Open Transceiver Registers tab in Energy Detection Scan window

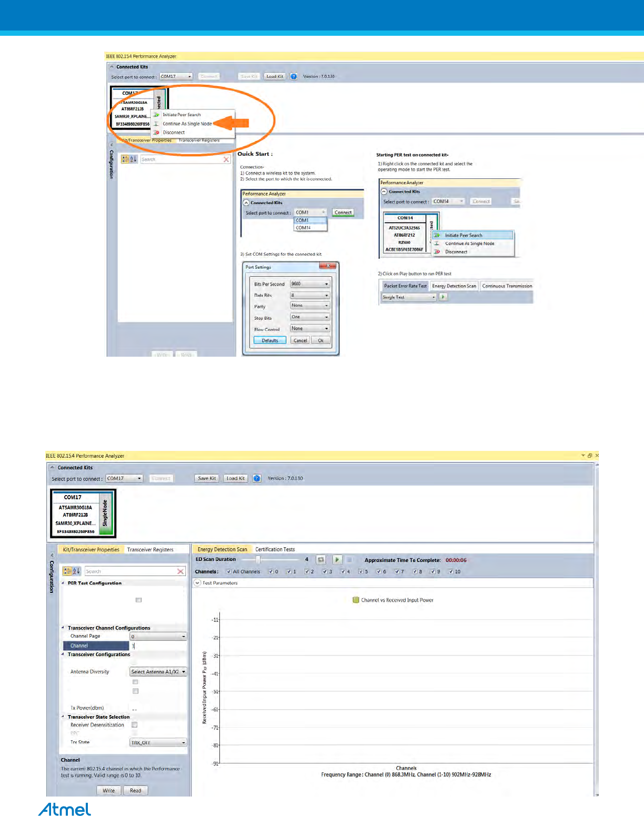150,549
